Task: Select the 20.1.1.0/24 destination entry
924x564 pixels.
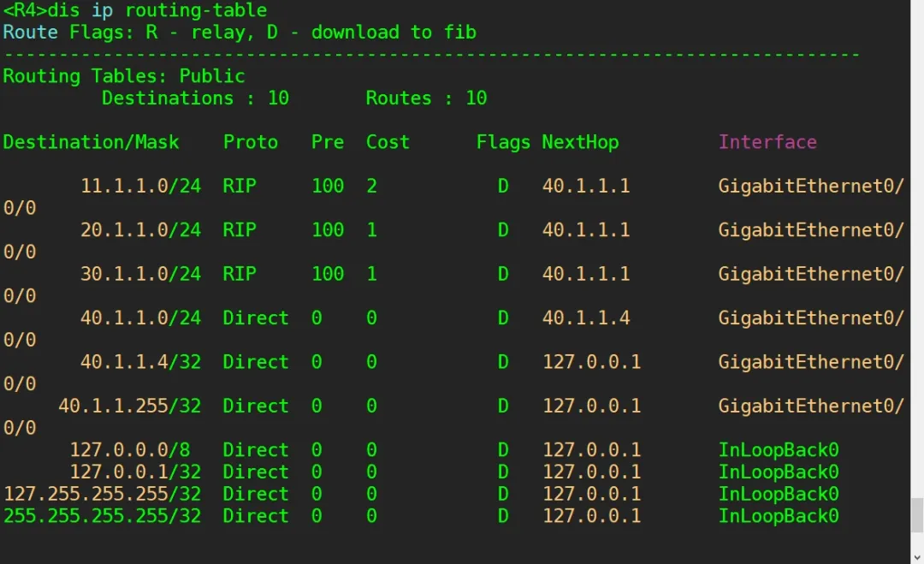Action: [140, 230]
